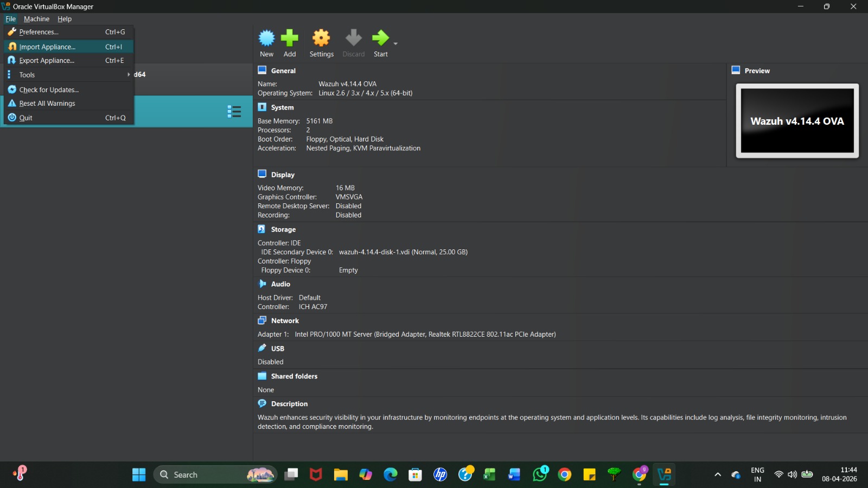Expand the Tools submenu in File menu
This screenshot has height=488, width=868.
(68, 75)
